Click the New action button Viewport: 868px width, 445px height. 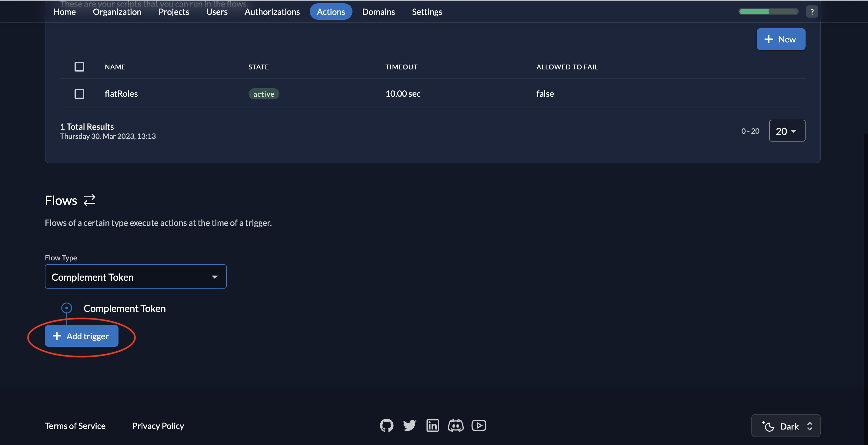781,39
